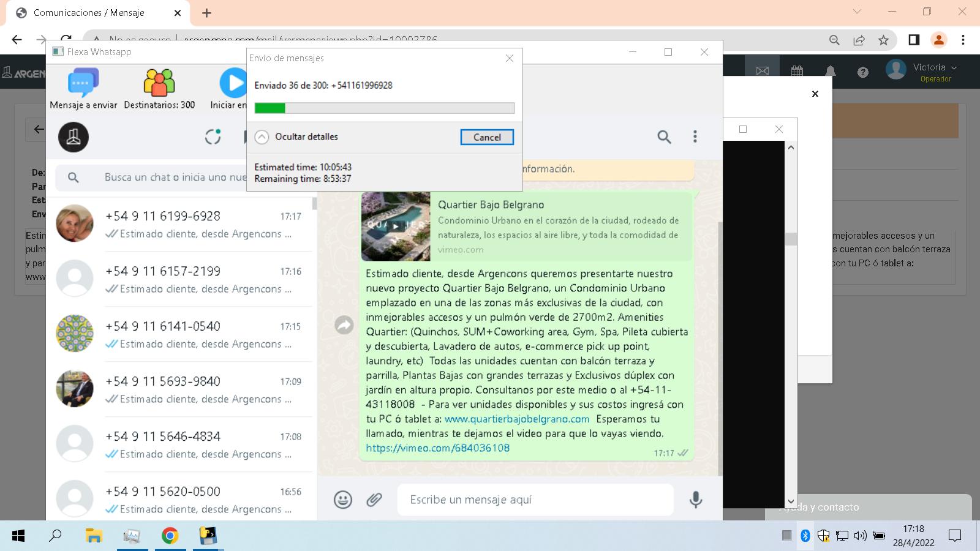Open the Destinatarios: 300 people icon

point(159,83)
